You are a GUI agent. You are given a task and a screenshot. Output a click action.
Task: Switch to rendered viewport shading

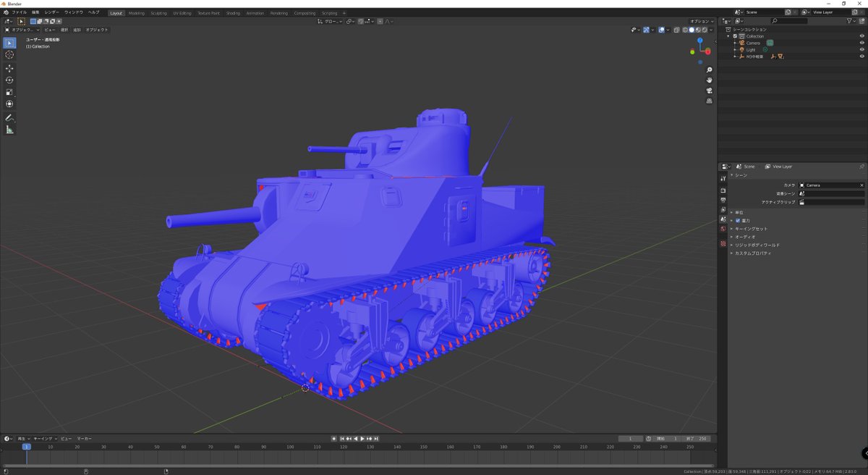(x=705, y=30)
